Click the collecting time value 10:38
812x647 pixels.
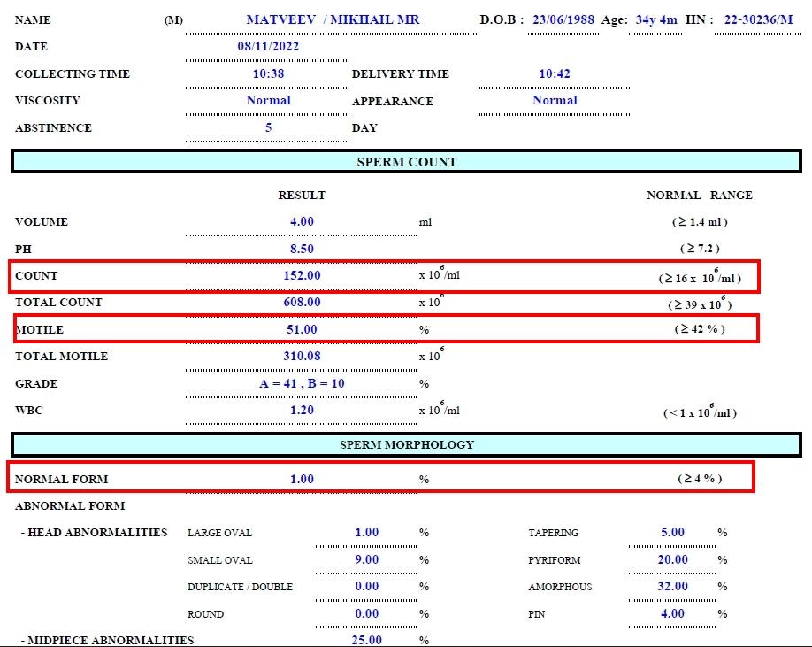click(268, 73)
